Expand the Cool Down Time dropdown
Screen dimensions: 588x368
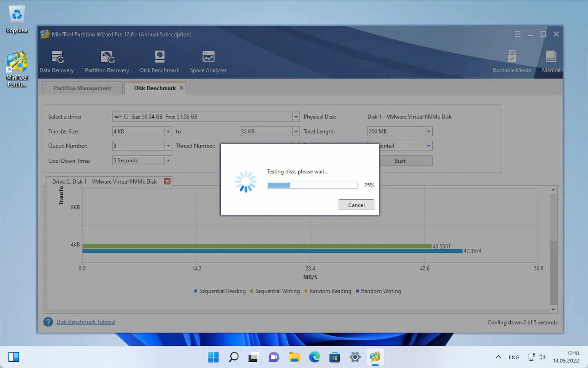pyautogui.click(x=168, y=160)
